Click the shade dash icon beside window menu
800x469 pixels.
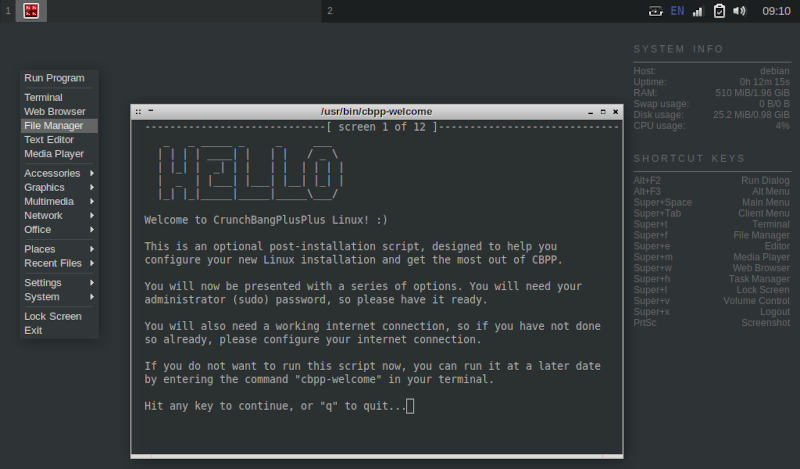click(x=151, y=111)
